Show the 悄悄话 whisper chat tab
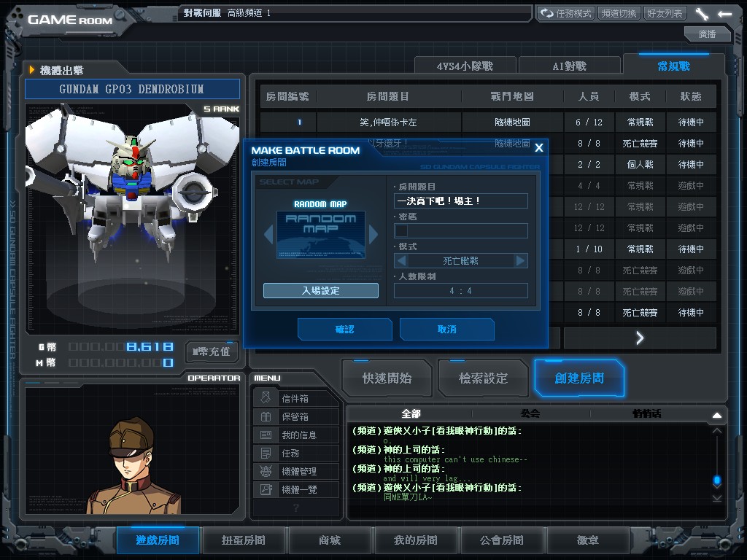Screen dimensions: 747x560 click(x=647, y=413)
